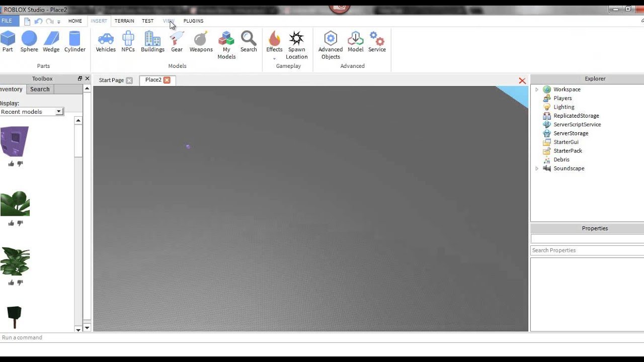This screenshot has width=644, height=362.
Task: Close the Toolbox panel
Action: click(87, 78)
